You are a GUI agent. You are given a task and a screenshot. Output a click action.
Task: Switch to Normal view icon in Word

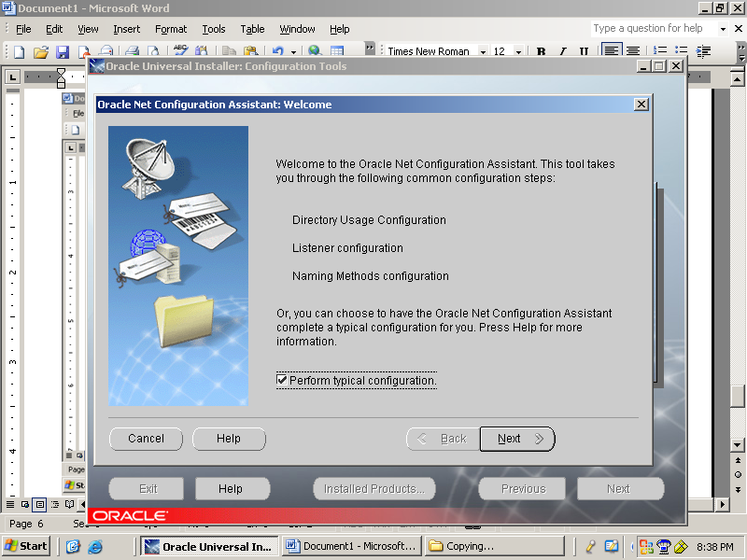pos(10,504)
